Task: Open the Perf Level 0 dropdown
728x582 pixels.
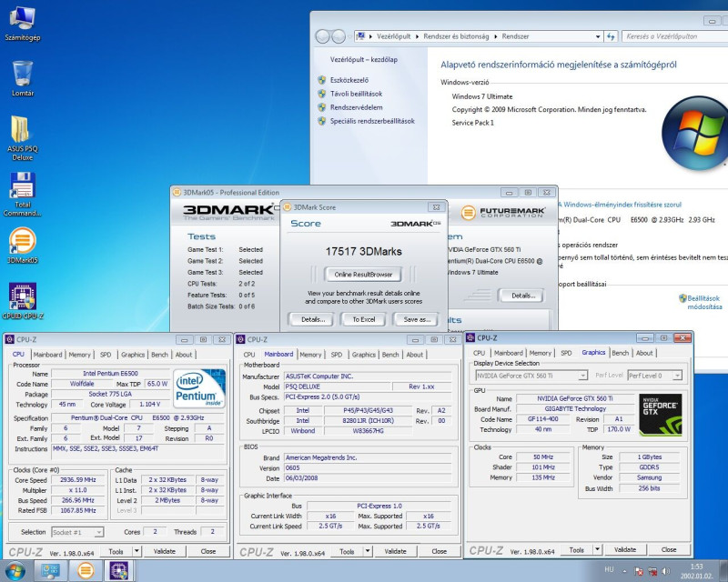Action: point(654,376)
